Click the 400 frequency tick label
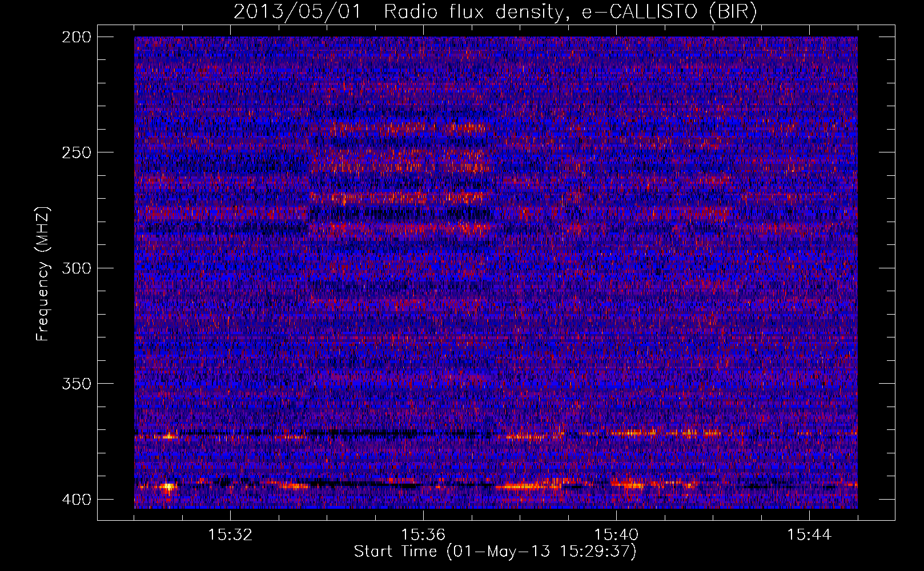 (77, 500)
